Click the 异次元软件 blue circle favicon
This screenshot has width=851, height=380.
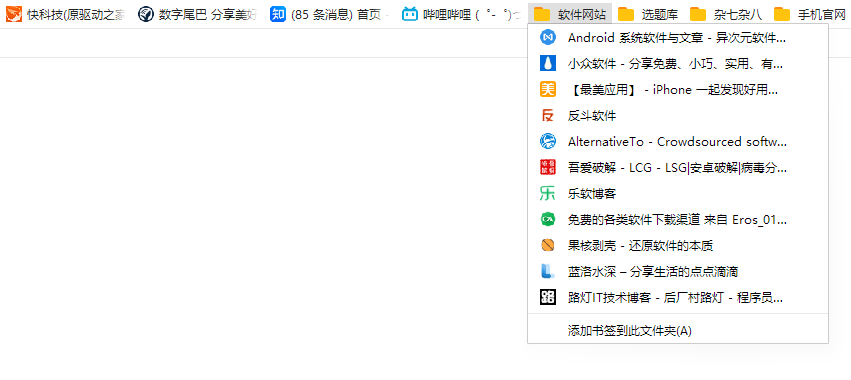pyautogui.click(x=548, y=37)
